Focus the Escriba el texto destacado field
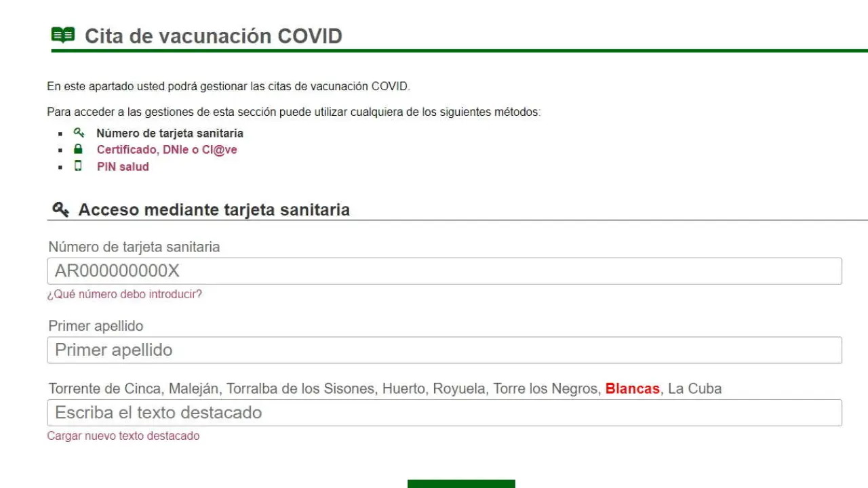This screenshot has height=488, width=868. pyautogui.click(x=444, y=413)
